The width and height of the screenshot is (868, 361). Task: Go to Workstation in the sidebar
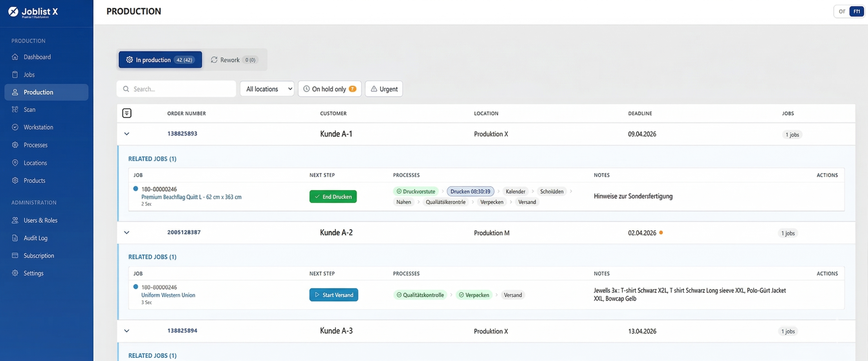(x=38, y=127)
